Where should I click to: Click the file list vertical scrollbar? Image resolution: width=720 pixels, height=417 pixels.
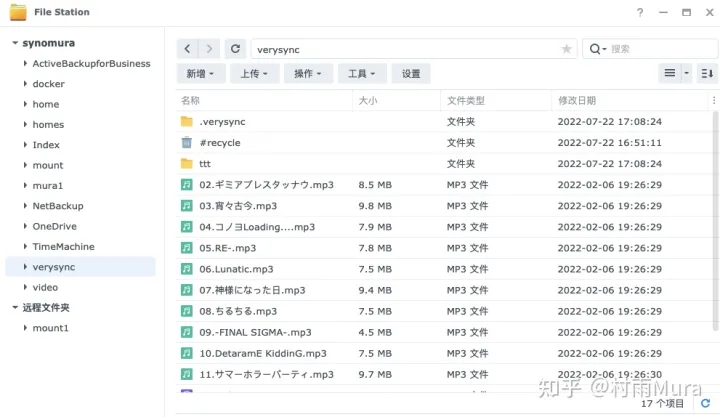pos(715,220)
